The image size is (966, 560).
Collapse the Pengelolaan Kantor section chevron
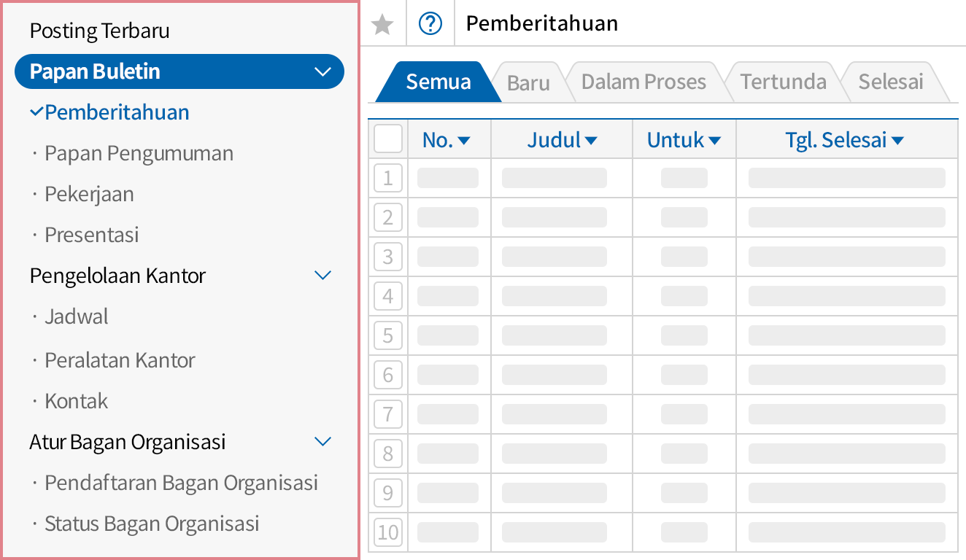(322, 276)
